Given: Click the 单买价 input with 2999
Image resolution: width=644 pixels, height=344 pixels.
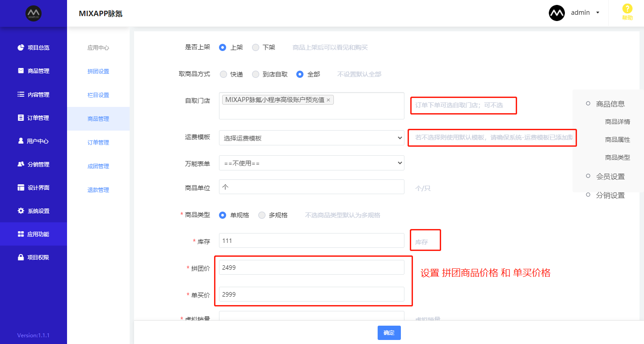Looking at the screenshot, I should [x=311, y=294].
